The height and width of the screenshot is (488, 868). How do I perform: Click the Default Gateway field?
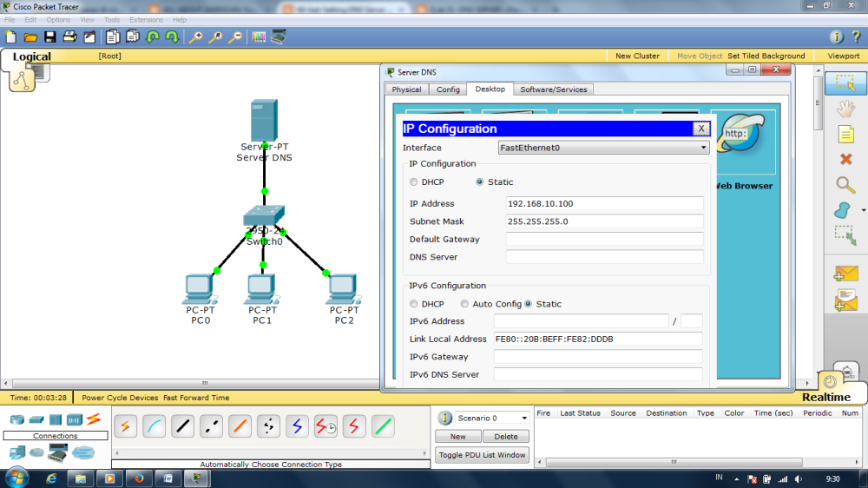tap(604, 239)
